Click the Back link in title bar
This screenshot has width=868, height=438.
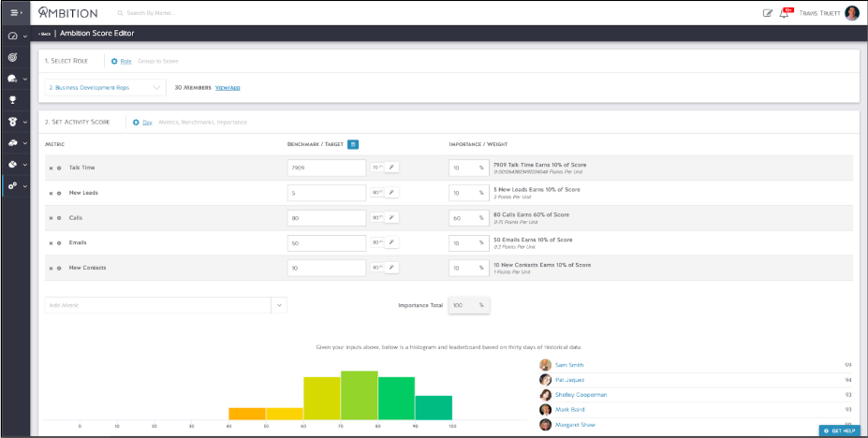coord(43,34)
